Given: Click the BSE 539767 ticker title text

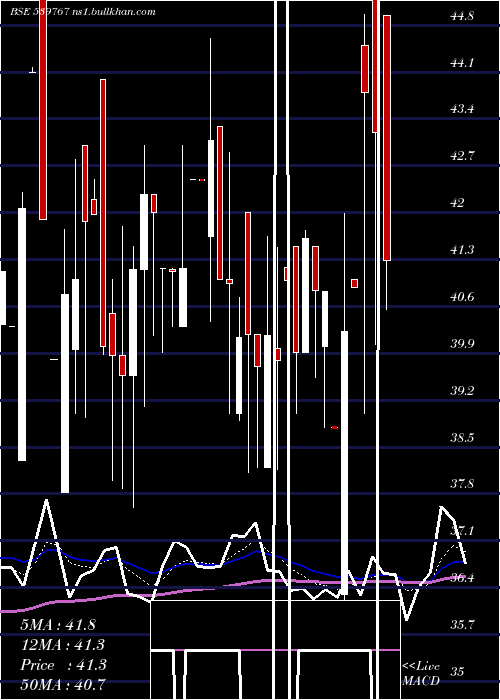Looking at the screenshot, I should [x=83, y=12].
